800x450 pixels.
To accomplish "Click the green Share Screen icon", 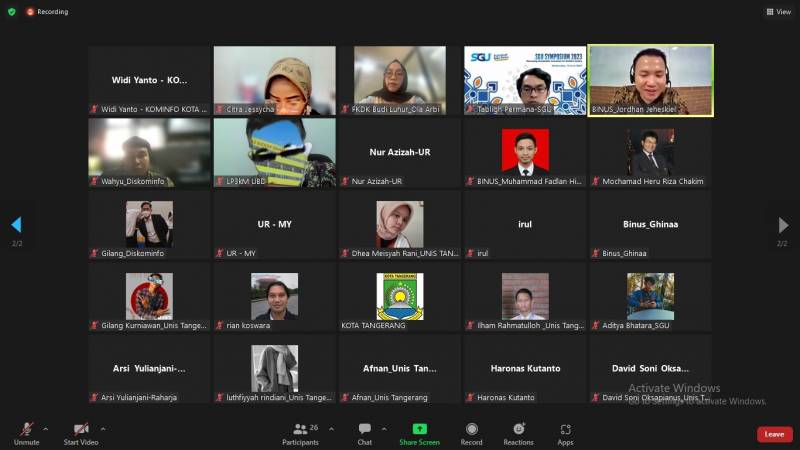I will [x=419, y=429].
